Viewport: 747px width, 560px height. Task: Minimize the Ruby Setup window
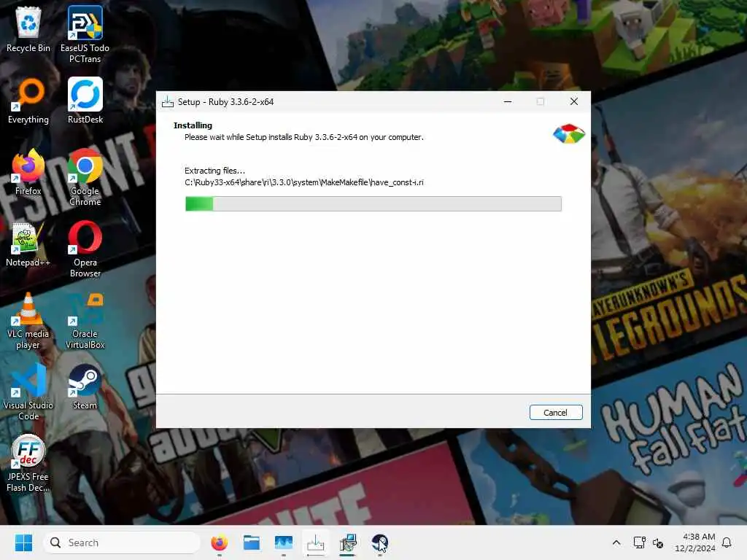508,101
